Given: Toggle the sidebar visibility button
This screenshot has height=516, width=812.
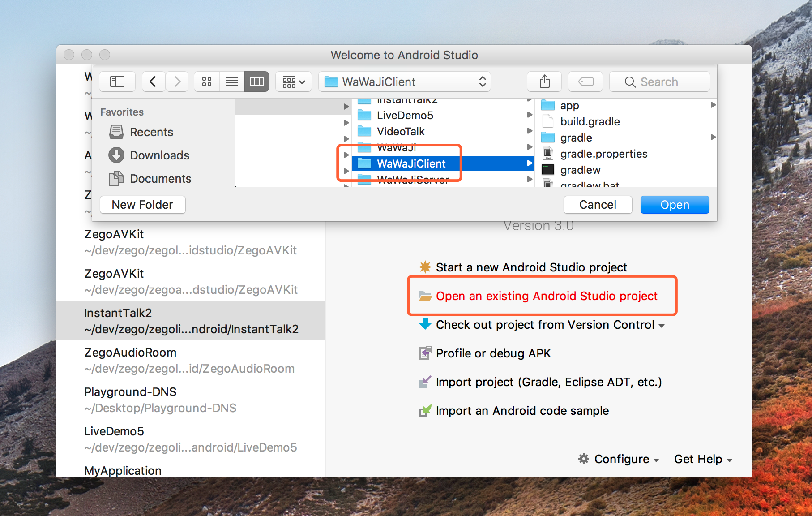Looking at the screenshot, I should click(x=117, y=82).
